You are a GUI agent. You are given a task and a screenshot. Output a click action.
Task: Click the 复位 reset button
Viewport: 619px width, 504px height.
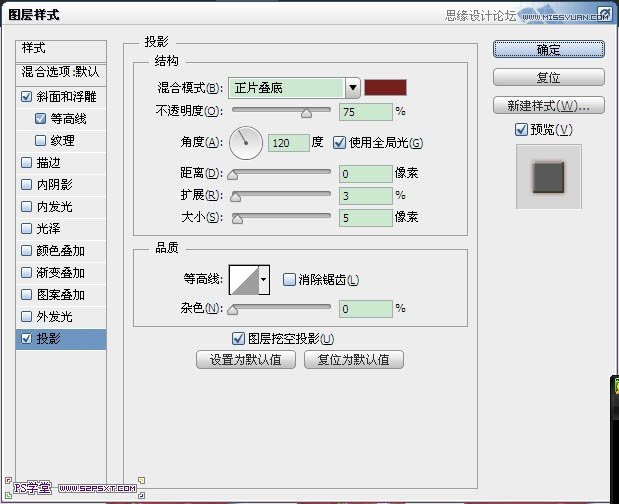[x=549, y=77]
